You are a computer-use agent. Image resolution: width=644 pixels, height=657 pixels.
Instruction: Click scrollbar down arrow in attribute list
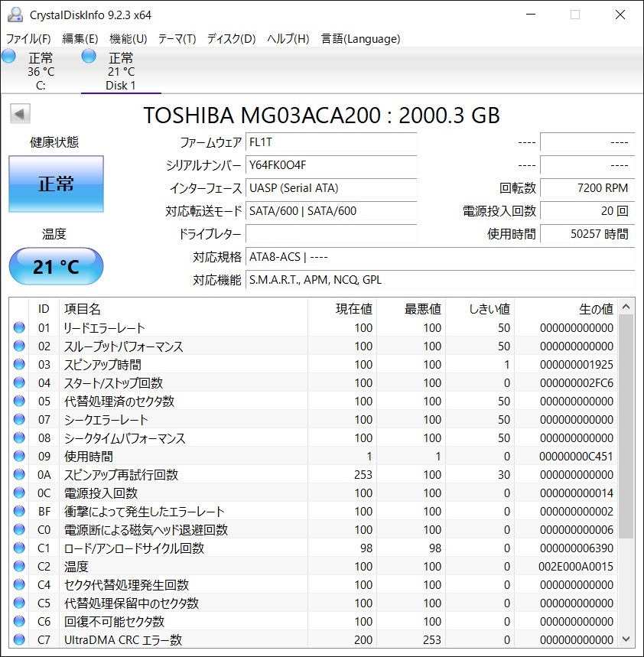point(626,639)
